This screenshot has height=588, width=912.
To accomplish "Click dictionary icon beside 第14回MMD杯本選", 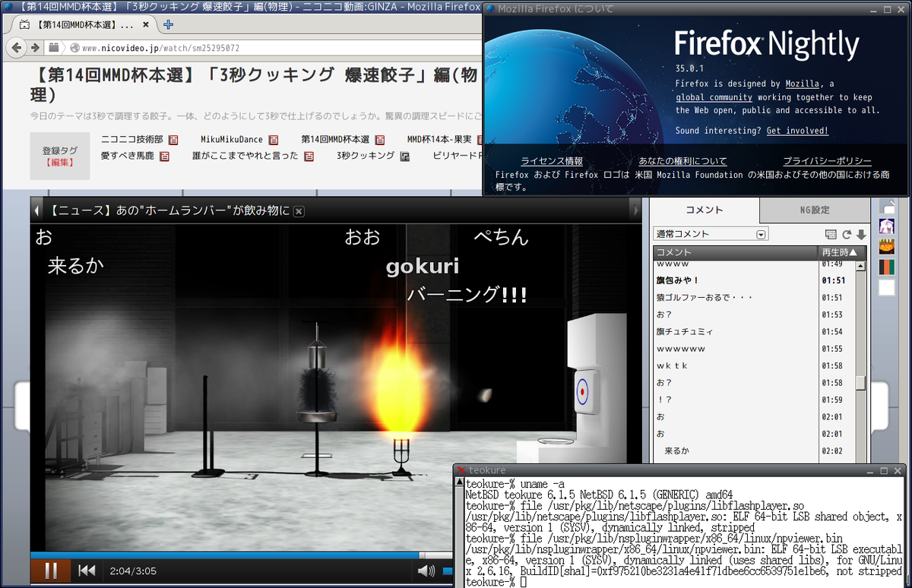I will coord(380,140).
